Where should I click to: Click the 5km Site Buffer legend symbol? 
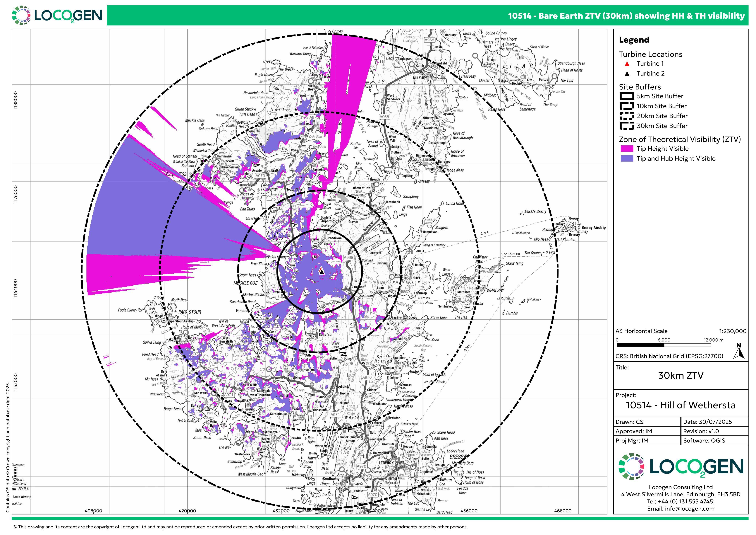[627, 96]
